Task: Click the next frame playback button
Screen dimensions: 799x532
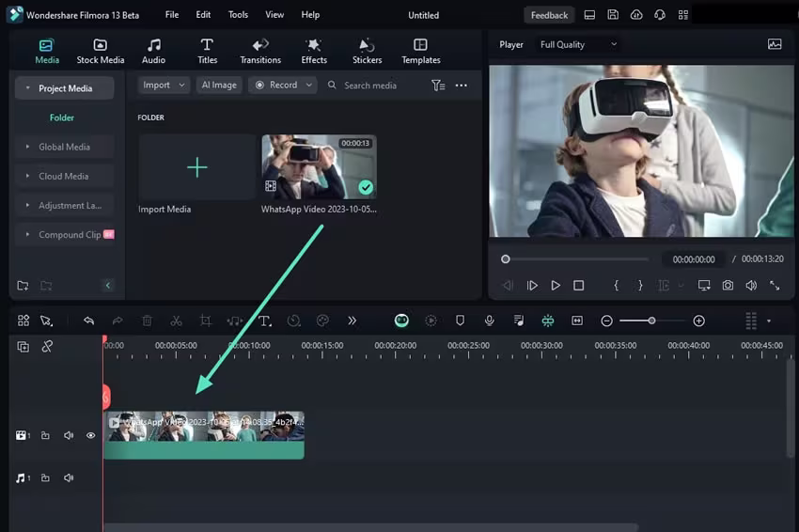Action: [x=532, y=286]
